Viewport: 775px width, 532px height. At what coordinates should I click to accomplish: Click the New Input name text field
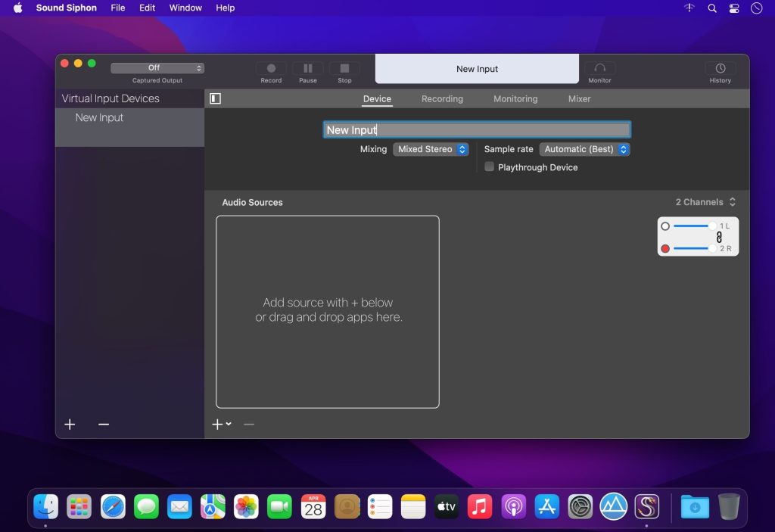(x=477, y=130)
